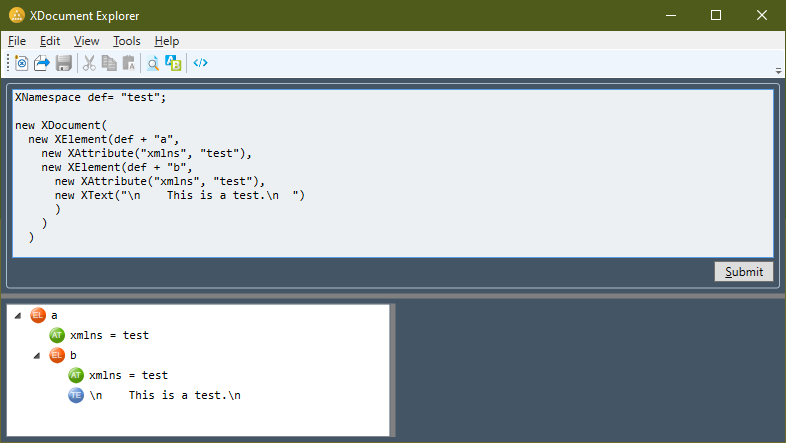Select the "a" element label in tree
The width and height of the screenshot is (786, 443).
(x=54, y=316)
